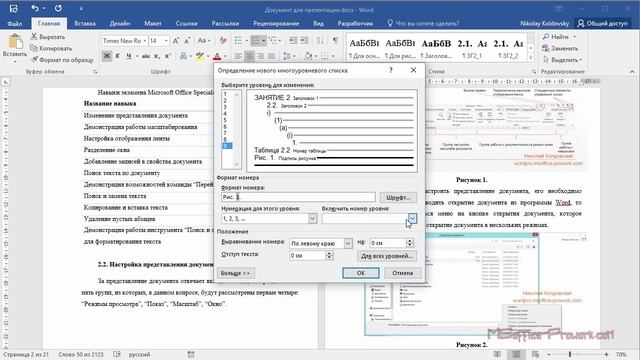Viewport: 640px width, 360px height.
Task: Click the bulleted list icon
Action: pyautogui.click(x=238, y=40)
